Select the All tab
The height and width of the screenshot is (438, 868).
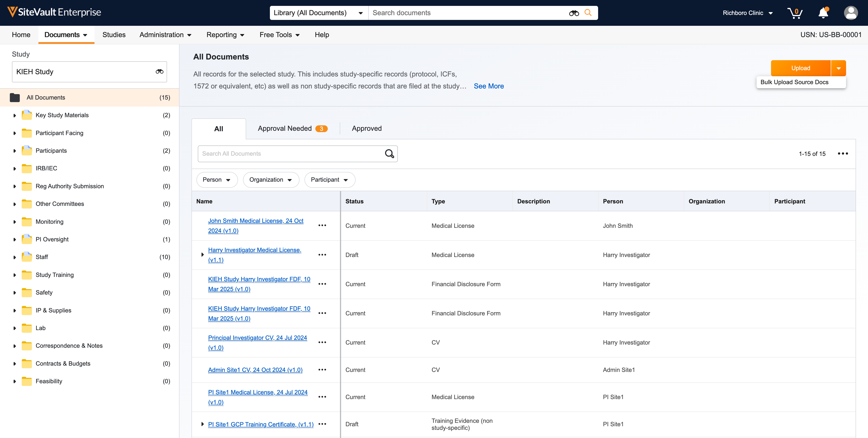pos(219,129)
